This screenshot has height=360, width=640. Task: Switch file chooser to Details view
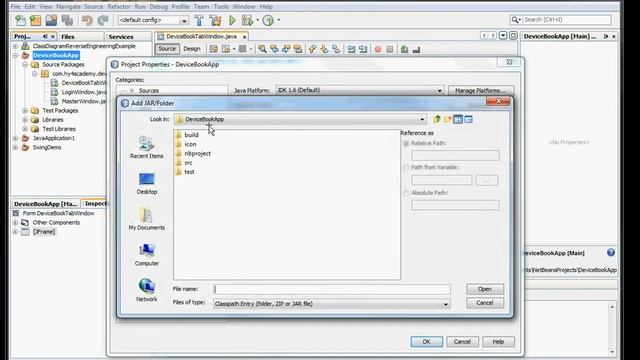tap(469, 119)
